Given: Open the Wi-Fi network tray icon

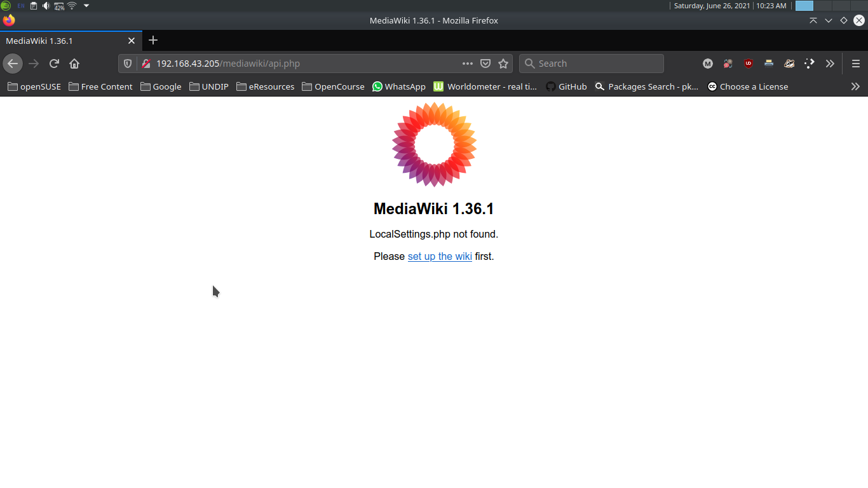Looking at the screenshot, I should click(72, 6).
